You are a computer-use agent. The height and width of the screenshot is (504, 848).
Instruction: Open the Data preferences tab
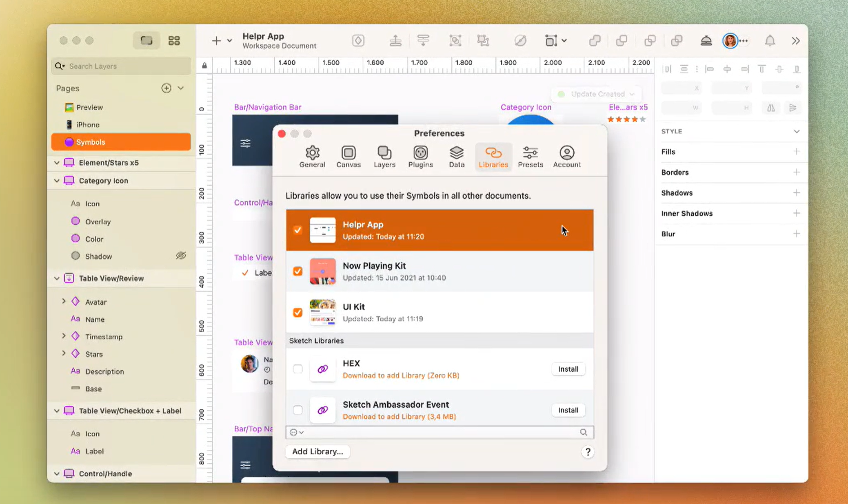456,157
